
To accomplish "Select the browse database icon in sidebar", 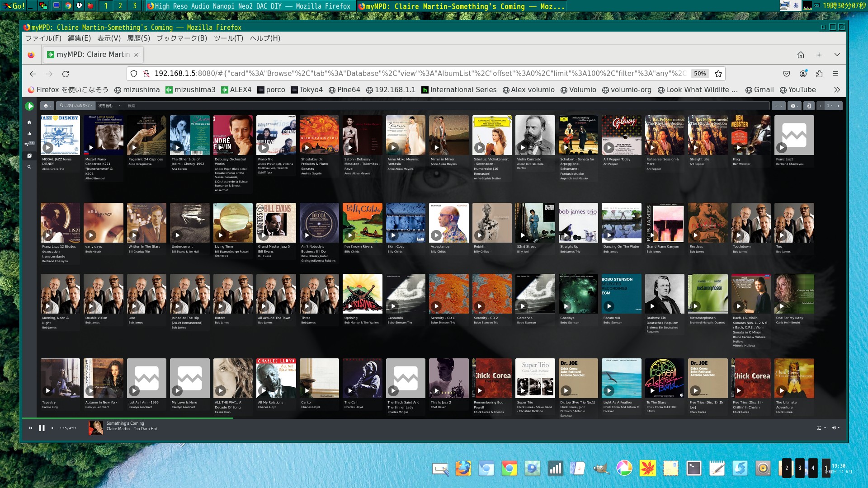I will point(29,155).
